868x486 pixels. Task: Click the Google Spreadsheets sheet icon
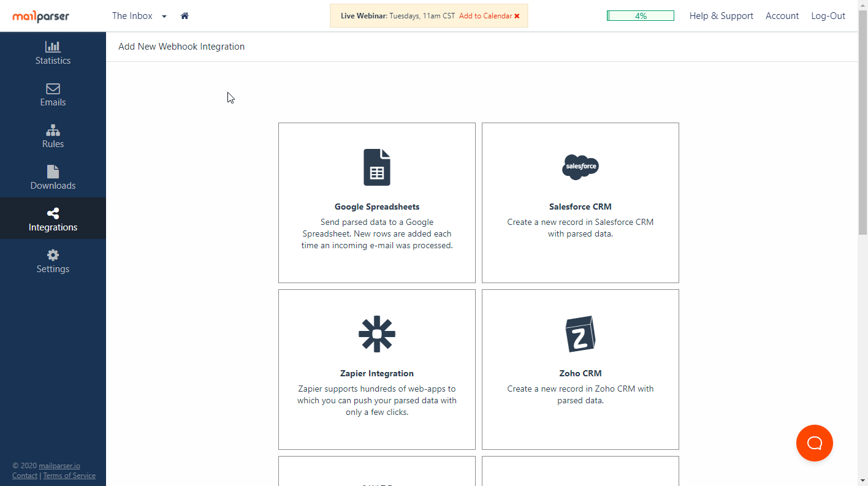(377, 167)
